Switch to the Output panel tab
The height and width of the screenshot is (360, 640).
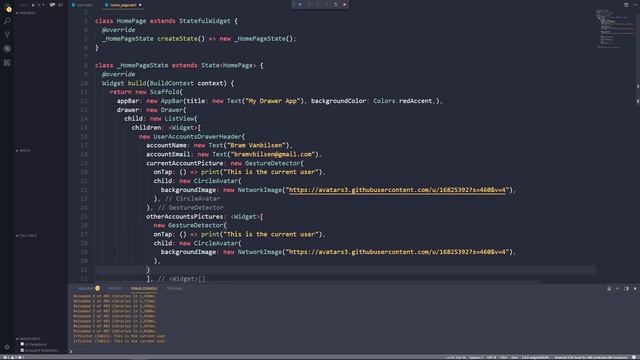(115, 289)
